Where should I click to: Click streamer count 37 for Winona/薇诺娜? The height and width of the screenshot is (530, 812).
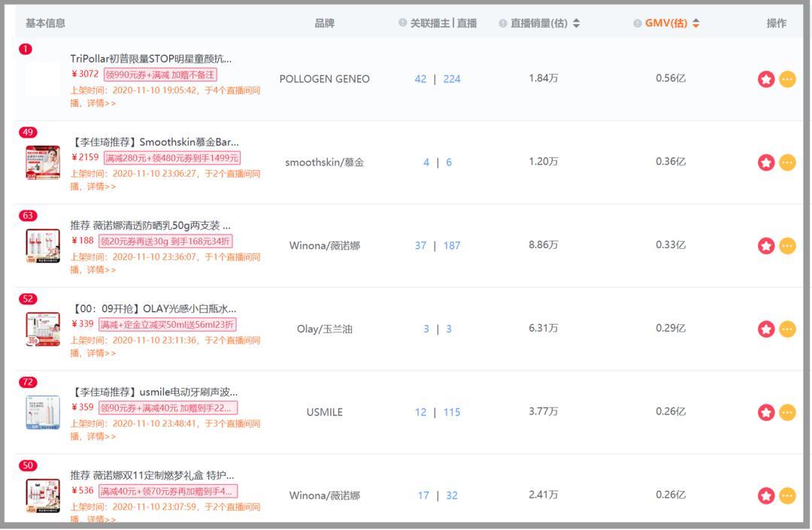420,246
